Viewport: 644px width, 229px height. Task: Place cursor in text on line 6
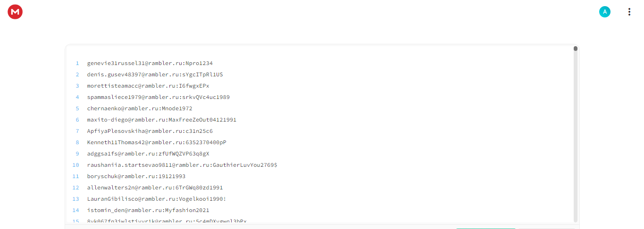coord(162,120)
